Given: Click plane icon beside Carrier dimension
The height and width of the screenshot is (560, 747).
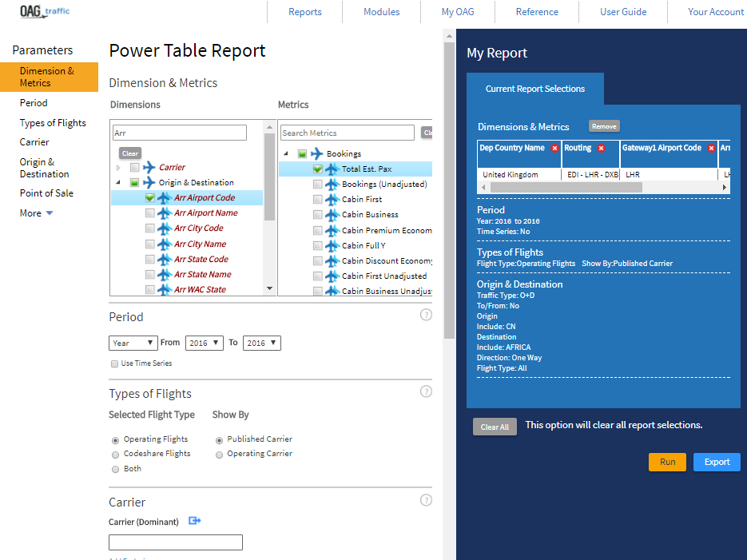Looking at the screenshot, I should pos(149,167).
